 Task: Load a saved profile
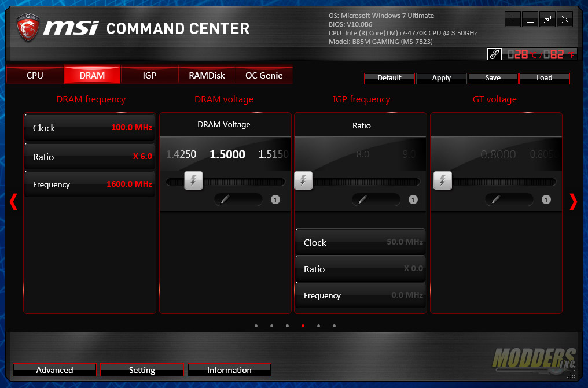pyautogui.click(x=545, y=78)
